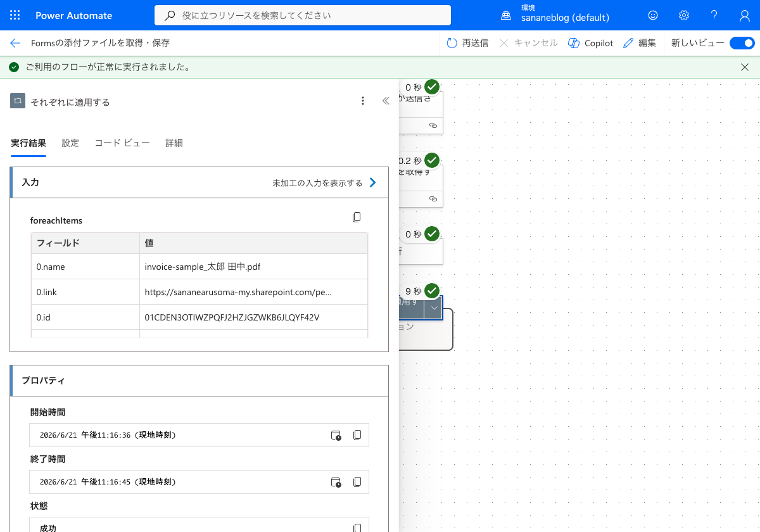
Task: Click the clock icon for 終了時間
Action: 336,482
